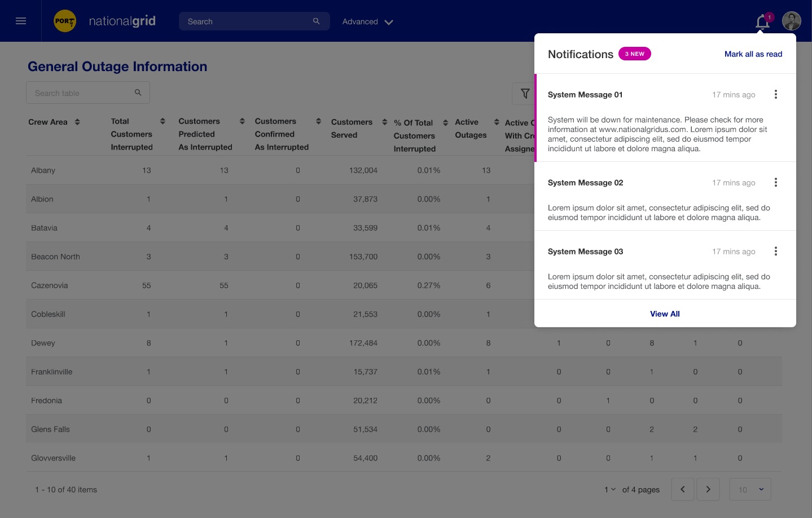Sort by Customers Served column
This screenshot has width=812, height=518.
click(x=384, y=122)
